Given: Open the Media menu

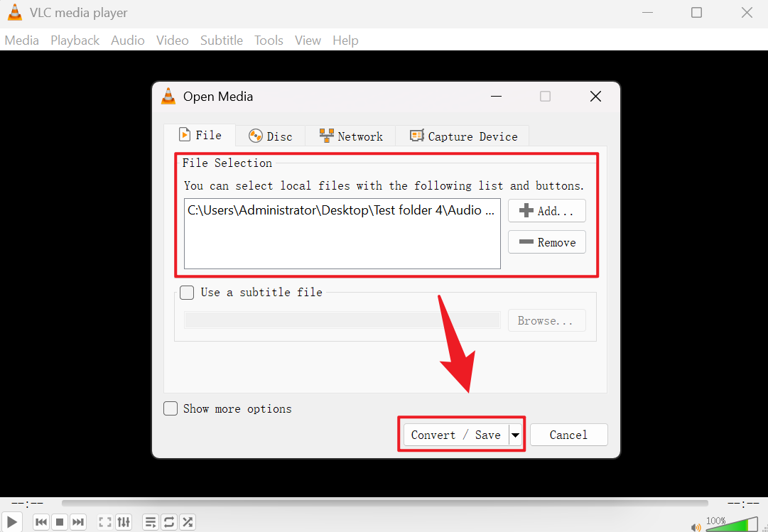Looking at the screenshot, I should click(x=21, y=40).
